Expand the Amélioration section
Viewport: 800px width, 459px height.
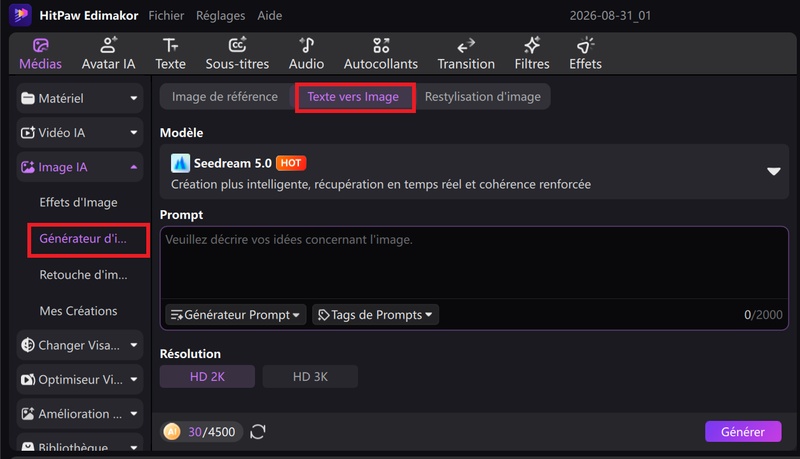tap(134, 414)
